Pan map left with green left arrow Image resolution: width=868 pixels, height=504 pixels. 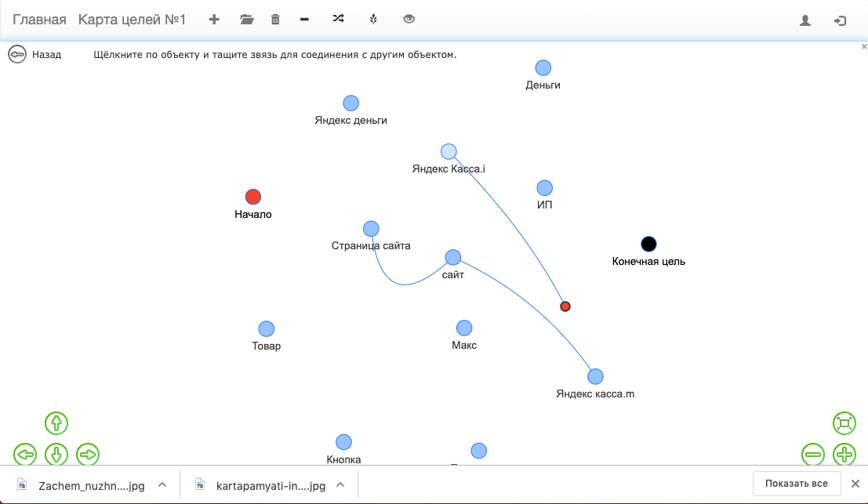[x=25, y=455]
